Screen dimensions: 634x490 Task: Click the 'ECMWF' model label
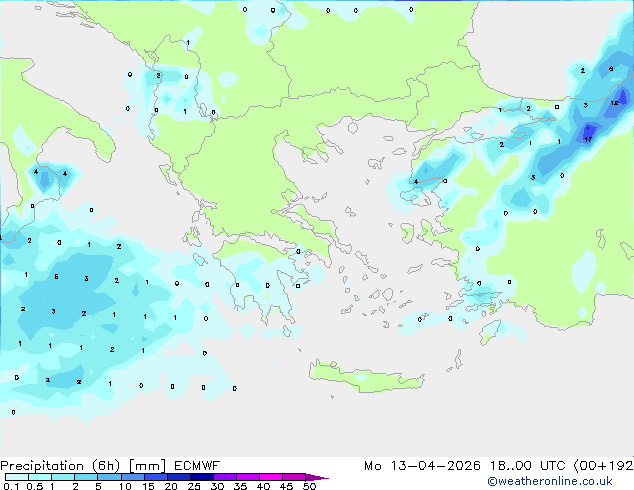pyautogui.click(x=197, y=466)
